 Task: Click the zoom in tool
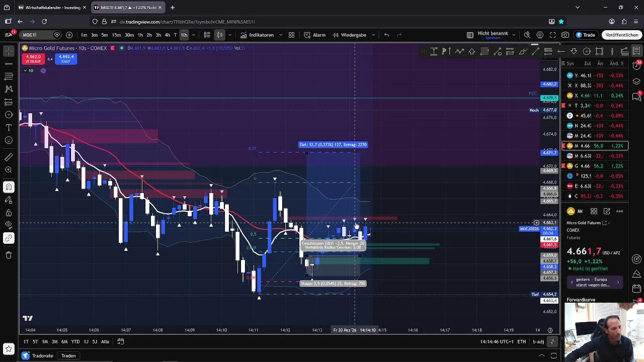coord(9,170)
